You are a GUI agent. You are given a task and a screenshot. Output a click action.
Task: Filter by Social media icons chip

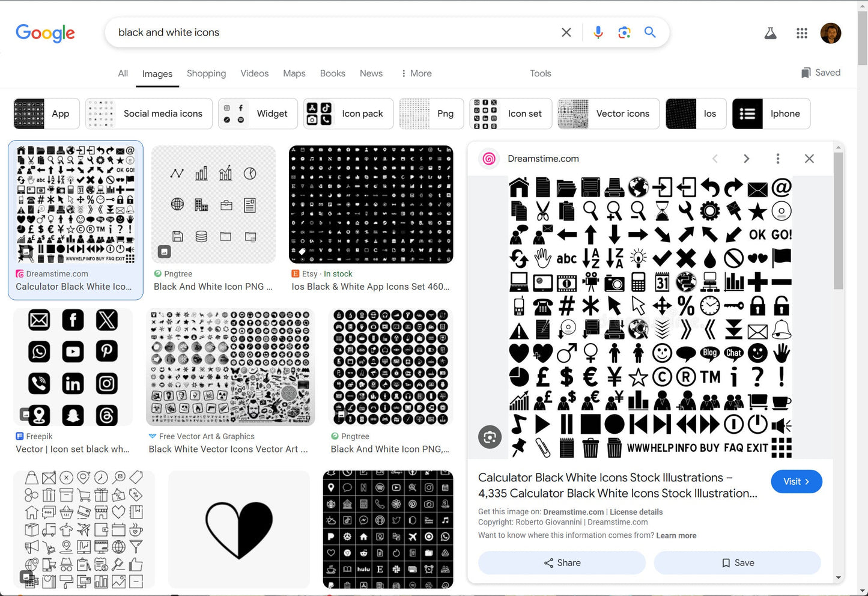[149, 114]
